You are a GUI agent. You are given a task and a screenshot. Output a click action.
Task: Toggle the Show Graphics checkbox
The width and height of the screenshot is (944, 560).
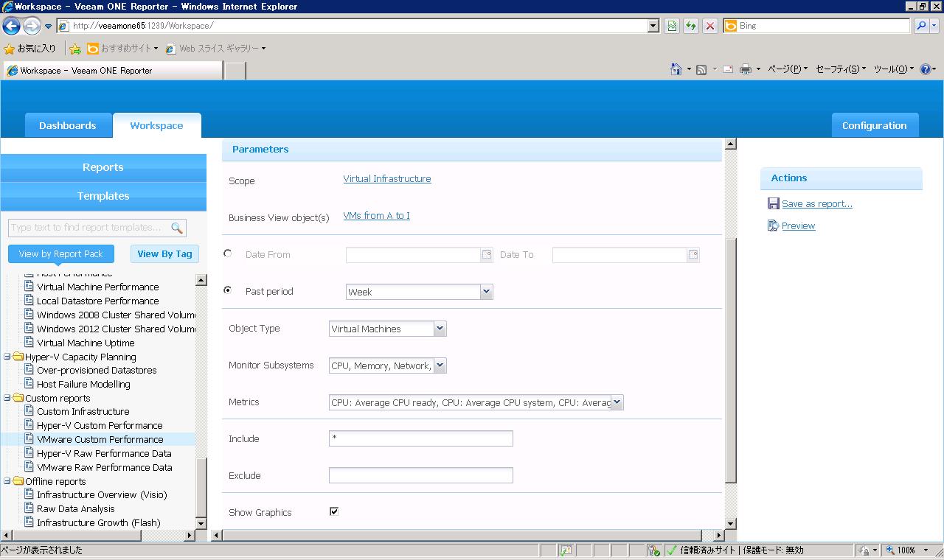(x=334, y=511)
